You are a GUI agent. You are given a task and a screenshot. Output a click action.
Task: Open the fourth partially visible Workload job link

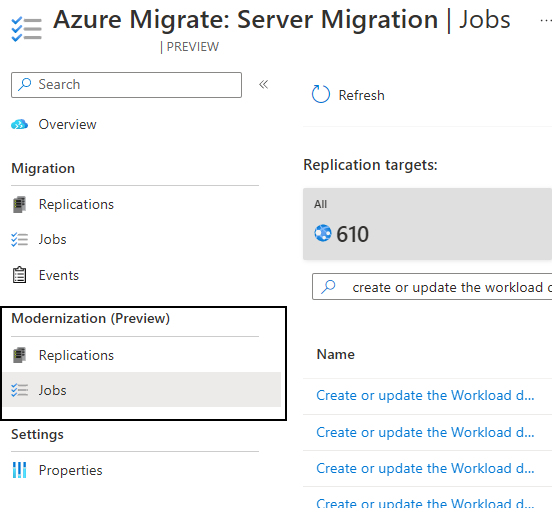pyautogui.click(x=425, y=503)
